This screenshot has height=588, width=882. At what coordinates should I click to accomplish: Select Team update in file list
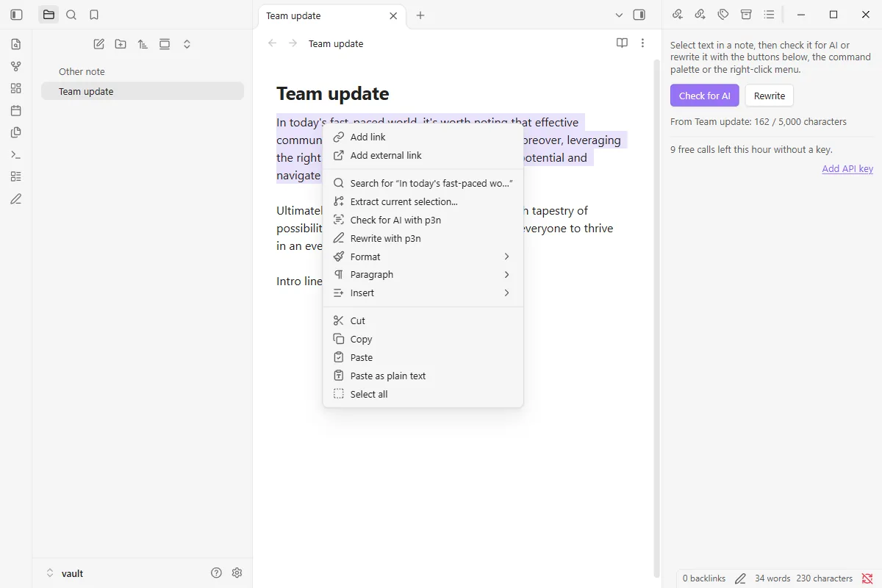pos(143,91)
